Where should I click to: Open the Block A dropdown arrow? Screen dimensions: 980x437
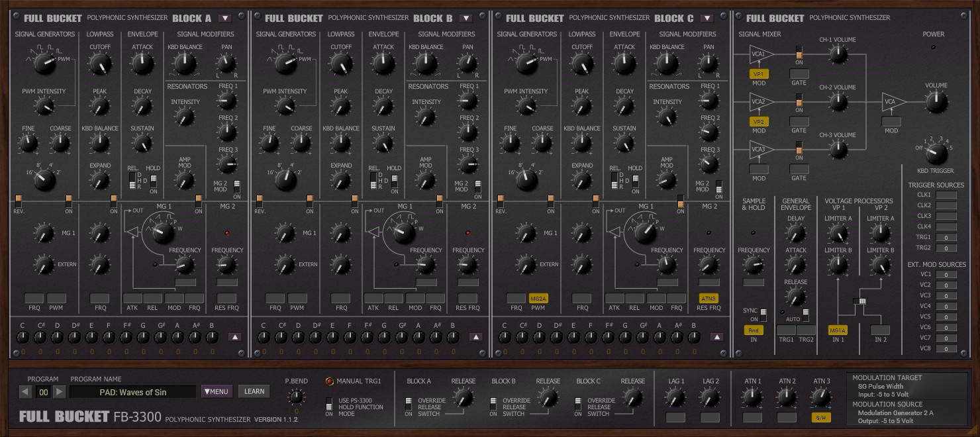pos(225,19)
